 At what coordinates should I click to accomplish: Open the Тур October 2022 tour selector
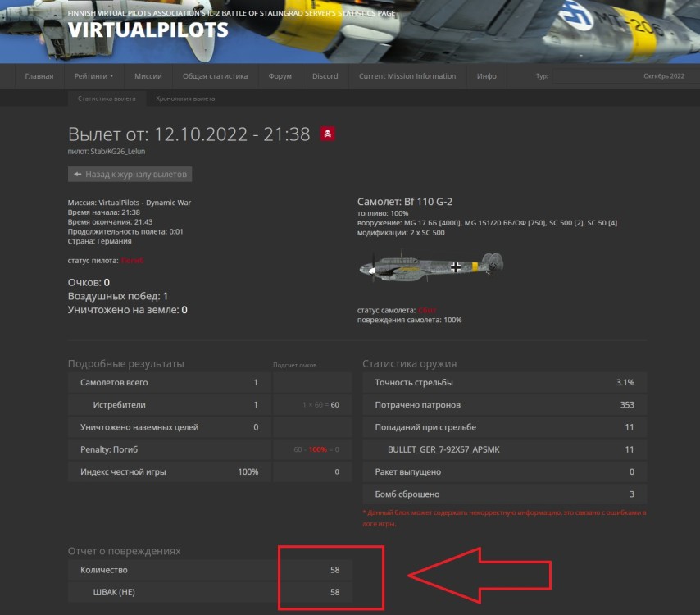coord(625,76)
